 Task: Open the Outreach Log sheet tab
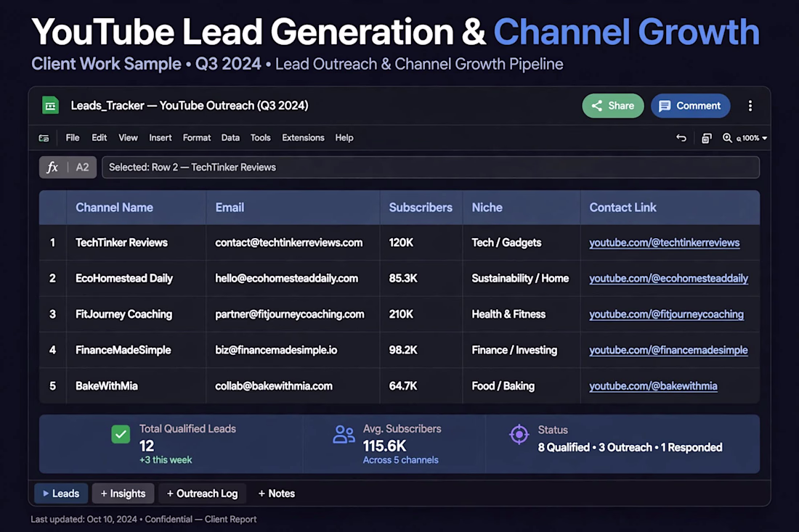click(x=203, y=494)
